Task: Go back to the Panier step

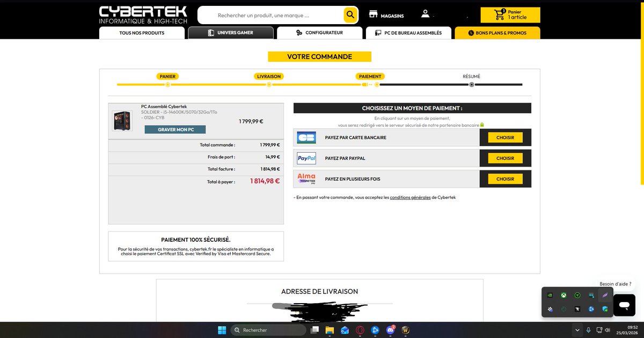Action: click(167, 76)
